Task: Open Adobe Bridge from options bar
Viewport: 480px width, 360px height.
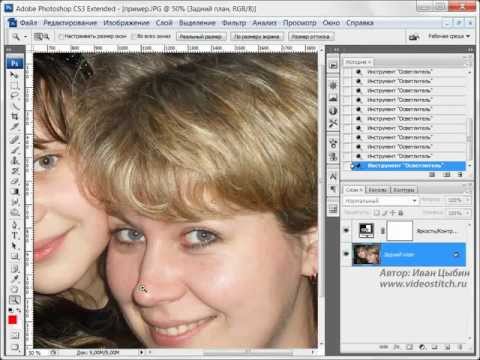Action: click(x=414, y=37)
